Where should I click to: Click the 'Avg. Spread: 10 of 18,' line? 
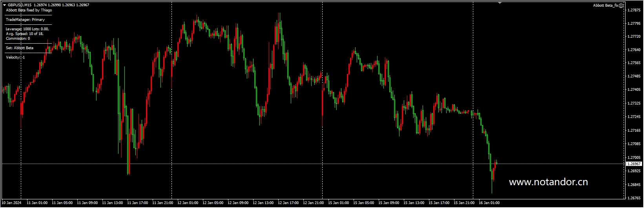pyautogui.click(x=24, y=34)
